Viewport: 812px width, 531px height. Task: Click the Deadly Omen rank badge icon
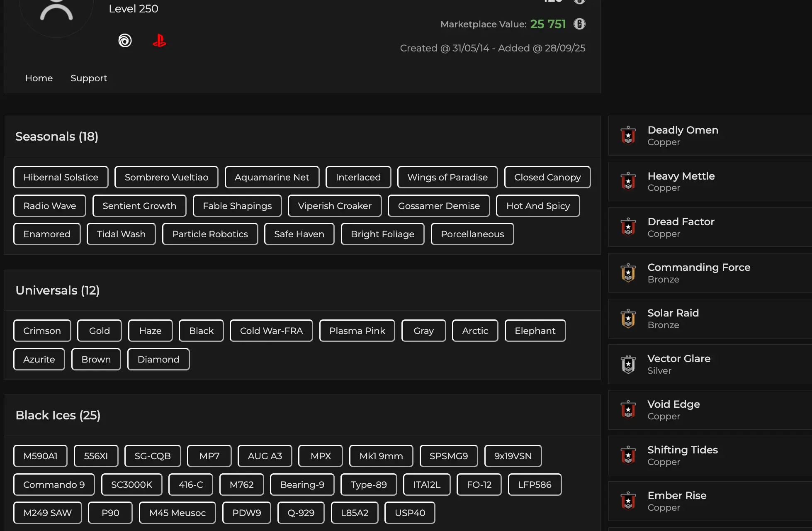pos(628,136)
